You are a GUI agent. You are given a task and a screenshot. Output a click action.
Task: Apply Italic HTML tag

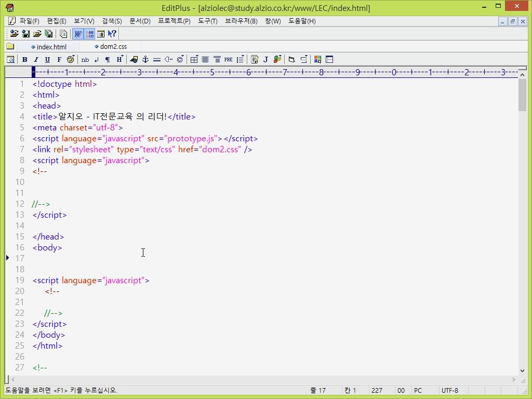point(36,60)
